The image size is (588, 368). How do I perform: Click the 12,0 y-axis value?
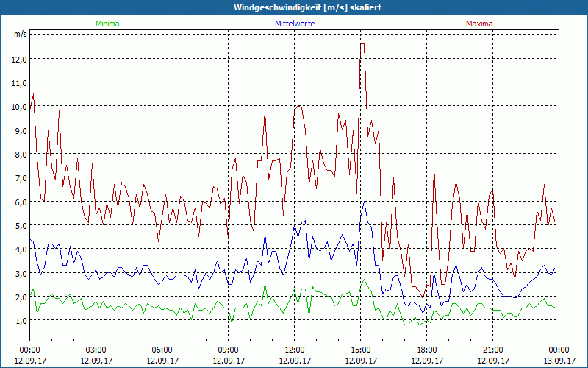pos(19,59)
